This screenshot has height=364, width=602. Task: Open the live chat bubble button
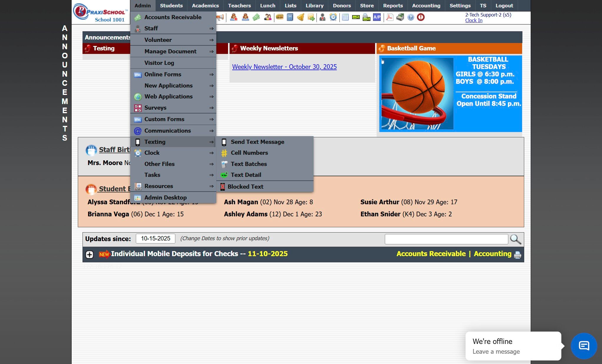pos(584,346)
